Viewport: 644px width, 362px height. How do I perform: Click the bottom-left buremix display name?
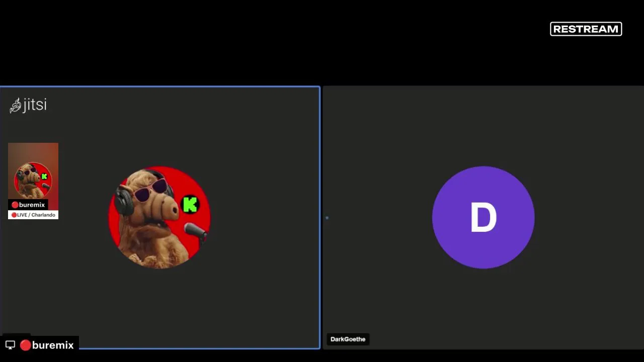(47, 345)
